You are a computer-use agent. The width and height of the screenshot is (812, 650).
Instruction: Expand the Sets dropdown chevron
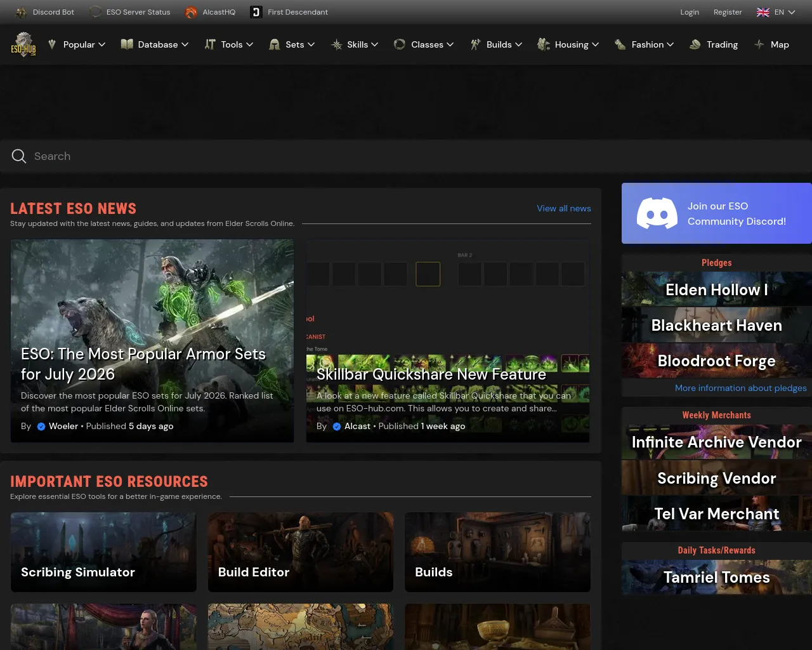click(x=311, y=44)
